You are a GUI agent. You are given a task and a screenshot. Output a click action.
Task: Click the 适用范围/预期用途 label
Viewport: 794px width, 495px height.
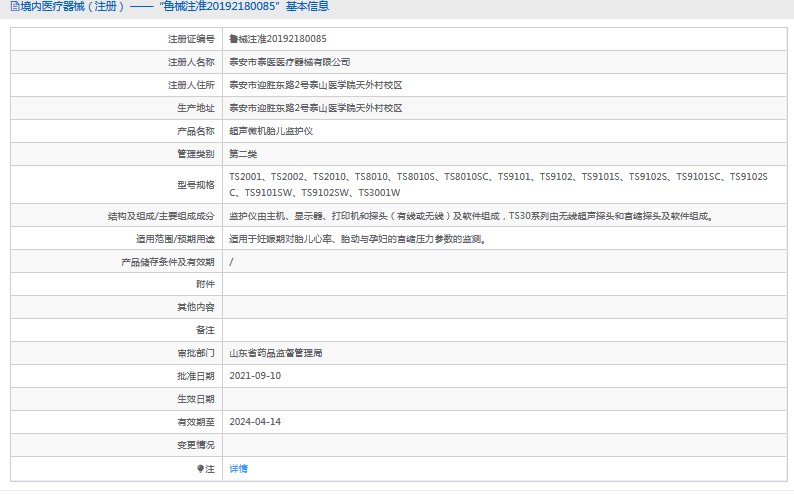pyautogui.click(x=175, y=239)
